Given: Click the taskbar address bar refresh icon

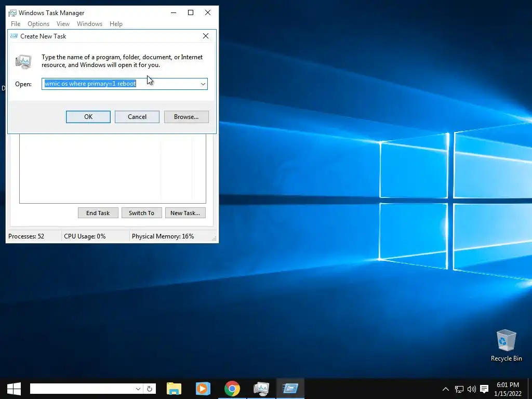Looking at the screenshot, I should [x=150, y=389].
